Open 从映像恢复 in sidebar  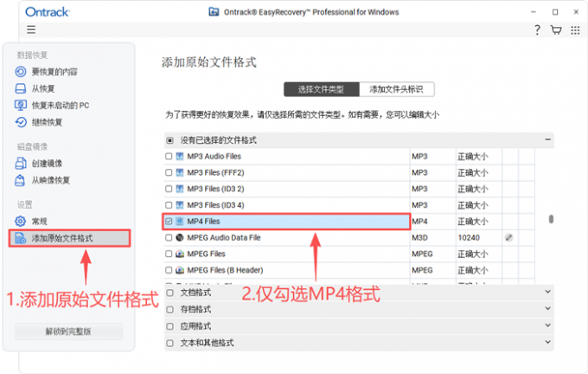pyautogui.click(x=51, y=180)
